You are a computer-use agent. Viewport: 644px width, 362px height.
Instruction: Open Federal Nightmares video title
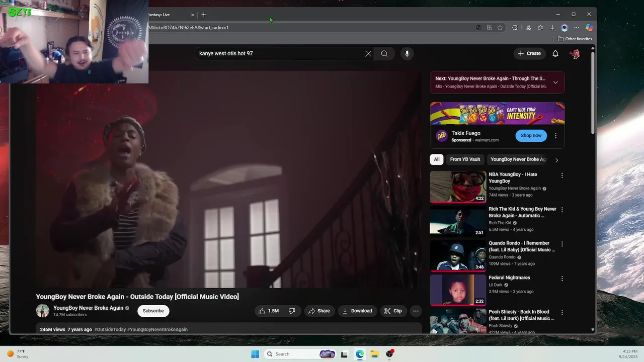click(x=509, y=278)
